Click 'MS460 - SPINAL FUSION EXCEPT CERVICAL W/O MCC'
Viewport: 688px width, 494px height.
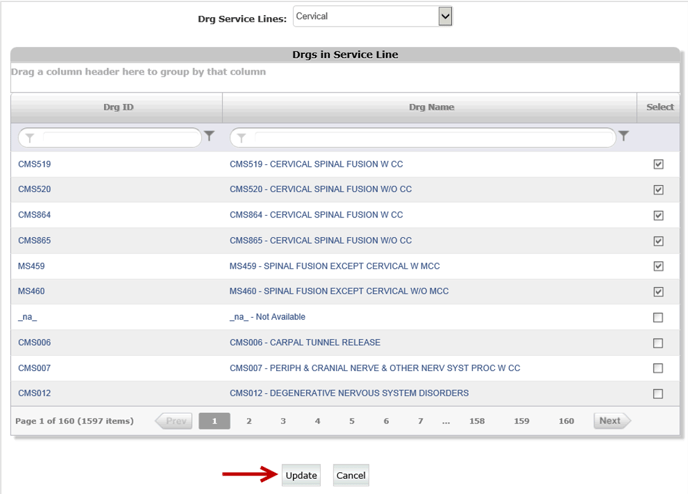[x=339, y=291]
